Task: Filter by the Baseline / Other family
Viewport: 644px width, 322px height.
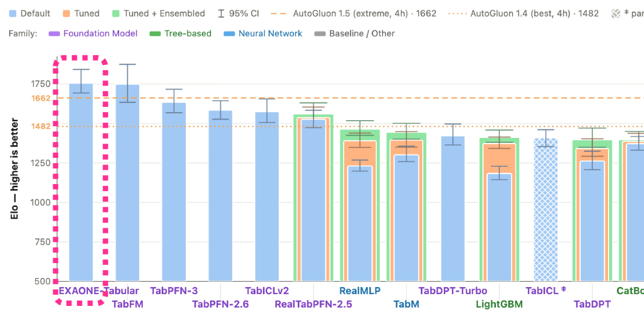Action: point(354,33)
